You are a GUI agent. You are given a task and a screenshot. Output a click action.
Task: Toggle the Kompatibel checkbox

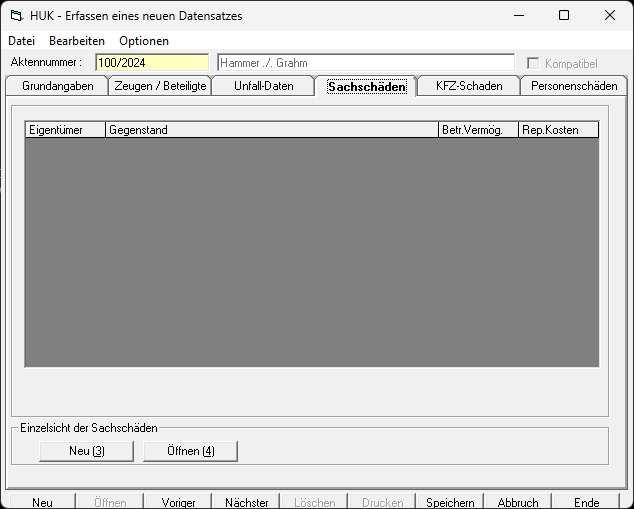[534, 63]
